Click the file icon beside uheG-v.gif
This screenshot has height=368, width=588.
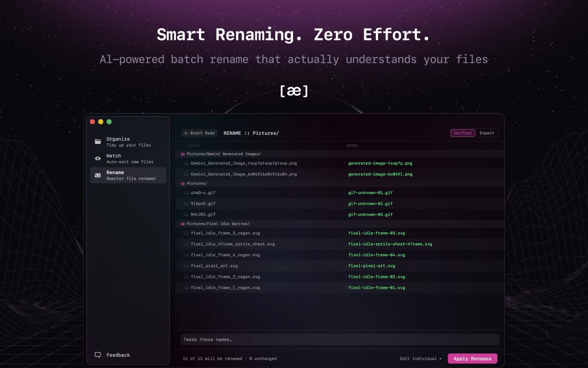pos(186,193)
